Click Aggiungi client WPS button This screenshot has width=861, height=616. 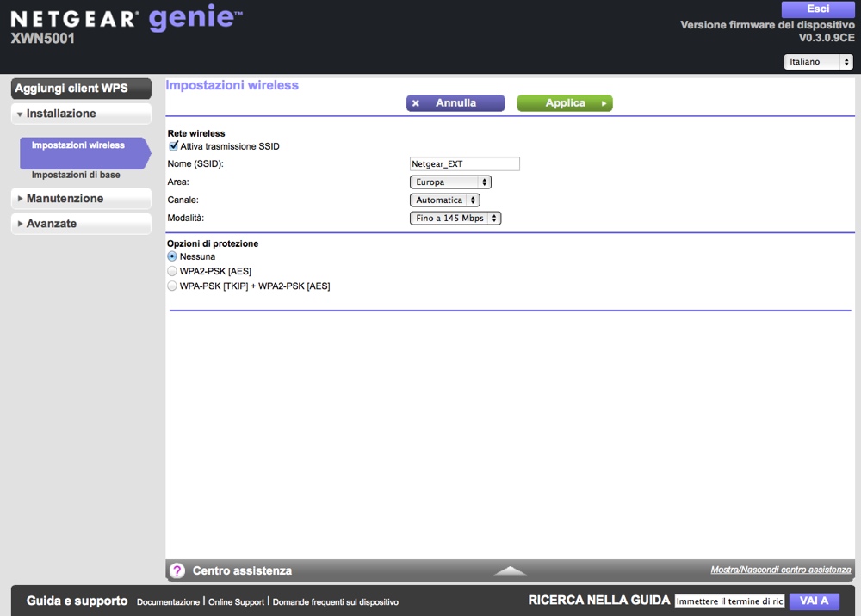click(81, 89)
